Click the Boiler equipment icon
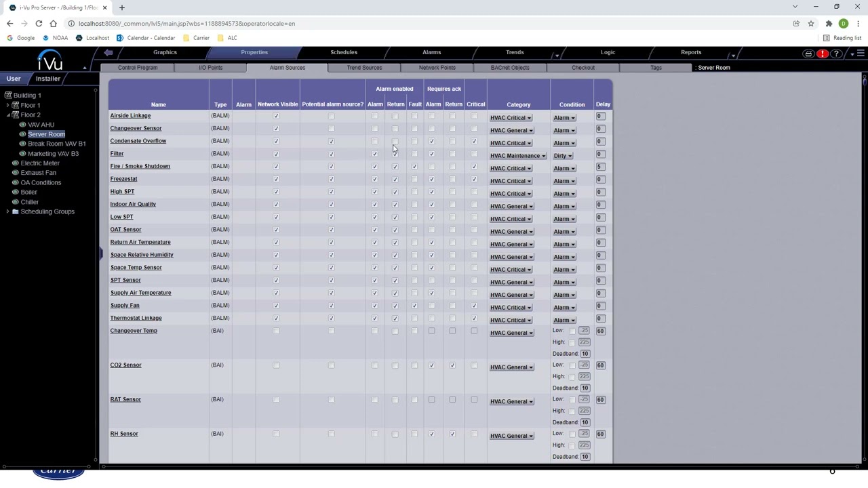Screen dimensions: 868x488 [x=15, y=192]
